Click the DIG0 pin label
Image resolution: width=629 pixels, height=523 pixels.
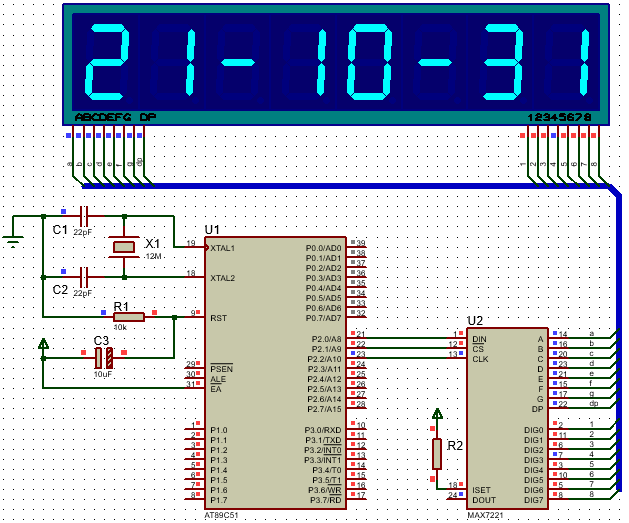[534, 430]
